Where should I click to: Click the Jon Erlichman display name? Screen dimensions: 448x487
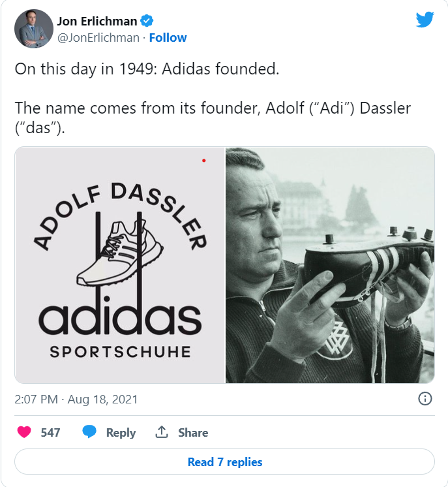tap(97, 22)
